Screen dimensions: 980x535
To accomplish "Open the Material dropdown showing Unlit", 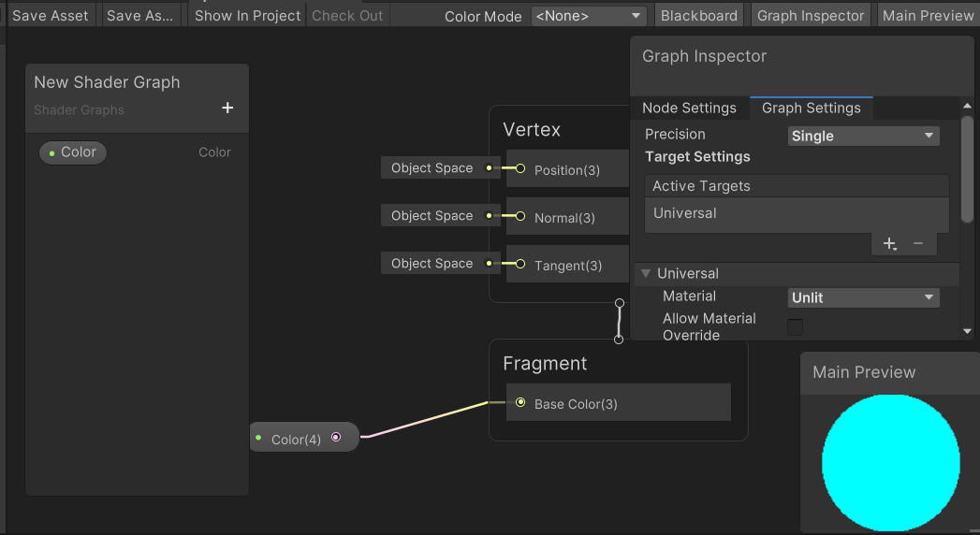I will click(862, 297).
